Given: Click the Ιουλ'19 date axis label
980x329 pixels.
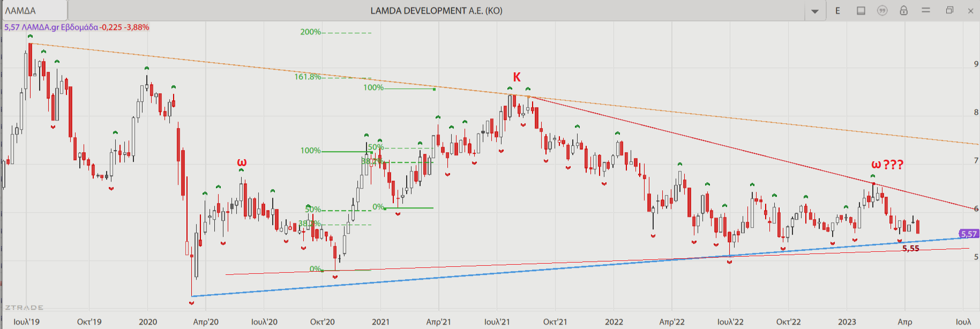Looking at the screenshot, I should point(27,322).
